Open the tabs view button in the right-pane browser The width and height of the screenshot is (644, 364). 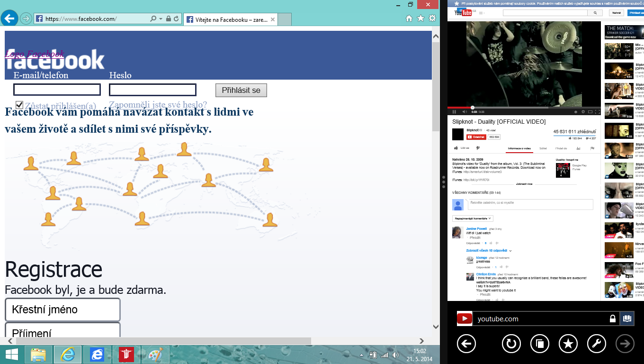pos(540,344)
